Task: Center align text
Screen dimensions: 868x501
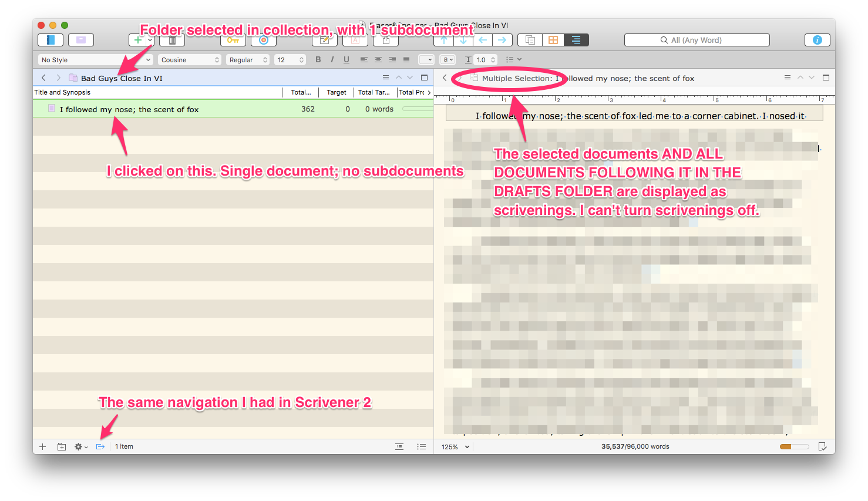Action: point(378,59)
